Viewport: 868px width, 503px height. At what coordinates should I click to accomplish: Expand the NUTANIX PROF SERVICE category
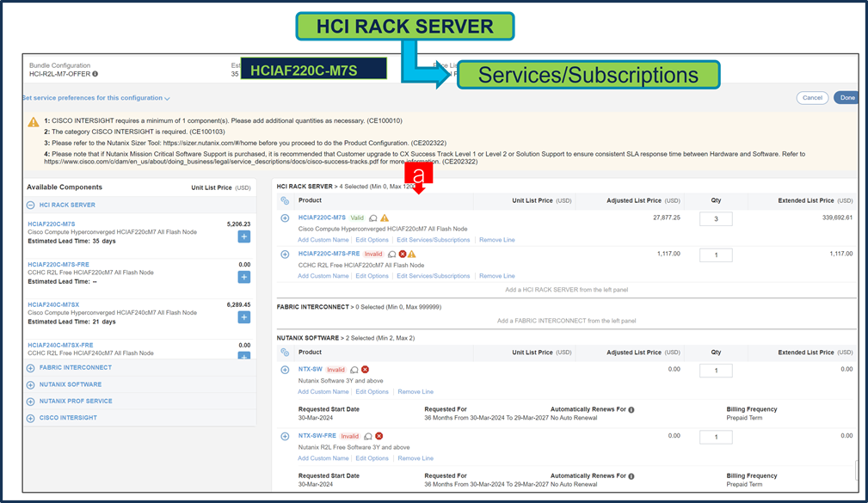30,402
